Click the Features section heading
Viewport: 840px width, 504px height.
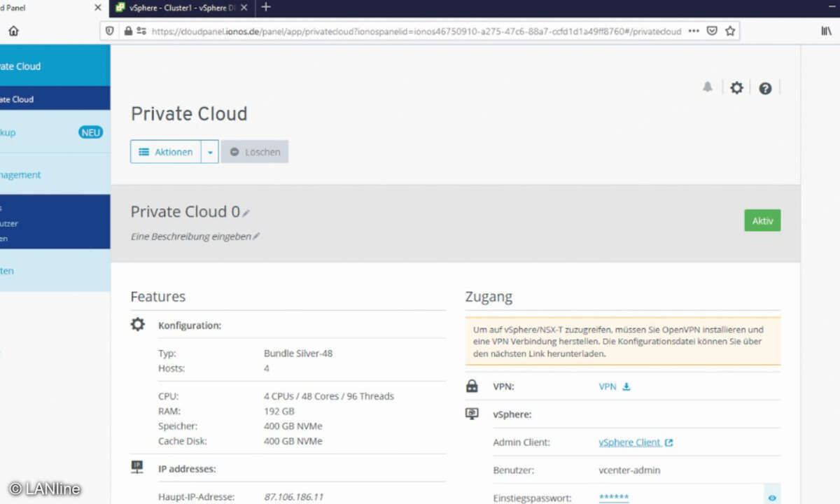click(x=158, y=297)
